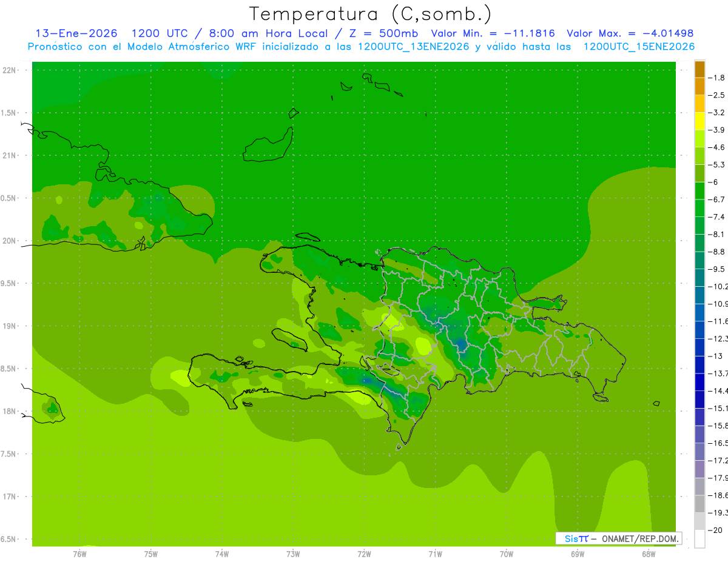Click the -5.3 colorbar tick label
Screen dimensions: 728x562
tap(718, 164)
